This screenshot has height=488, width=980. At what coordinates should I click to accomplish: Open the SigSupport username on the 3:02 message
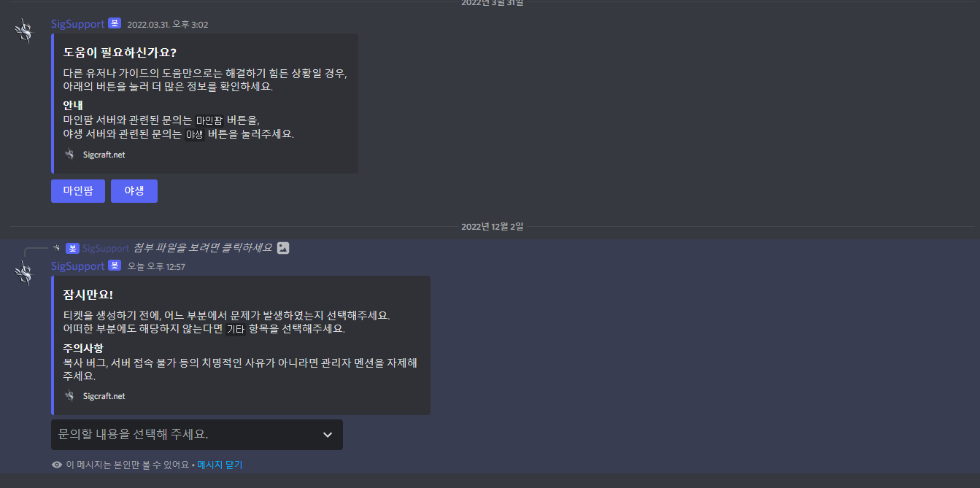[x=78, y=24]
